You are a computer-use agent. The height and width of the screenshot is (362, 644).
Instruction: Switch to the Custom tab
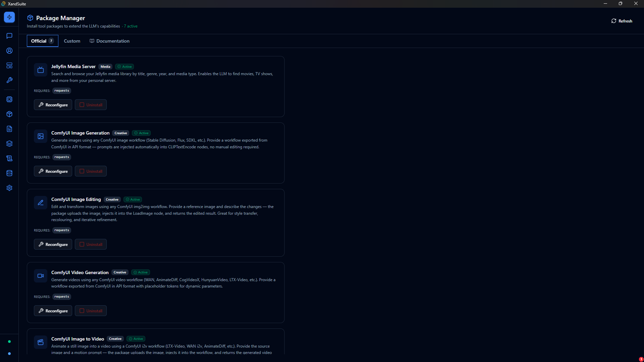tap(72, 41)
